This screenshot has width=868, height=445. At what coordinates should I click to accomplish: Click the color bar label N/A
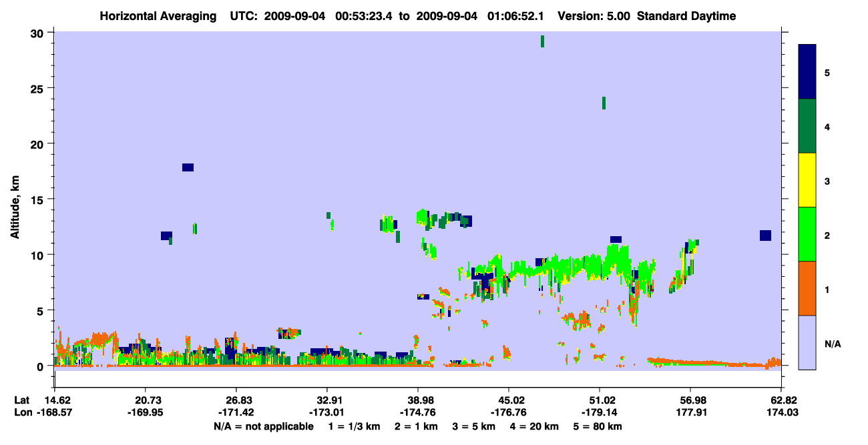click(x=832, y=344)
